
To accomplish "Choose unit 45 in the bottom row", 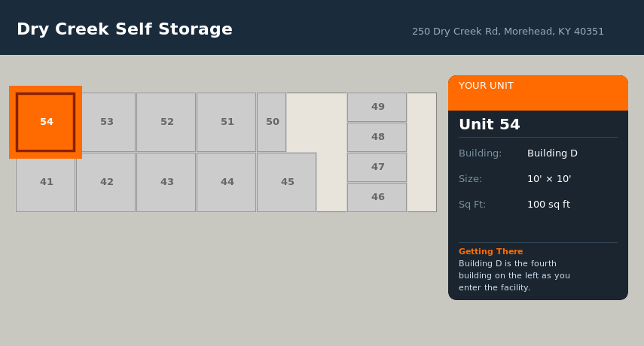I will point(287,182).
